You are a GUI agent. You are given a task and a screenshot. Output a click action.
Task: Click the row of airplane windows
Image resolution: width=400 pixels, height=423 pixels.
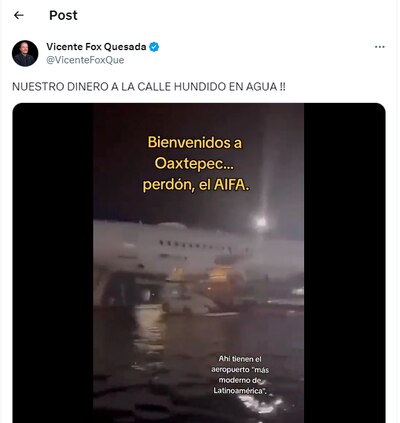point(195,246)
